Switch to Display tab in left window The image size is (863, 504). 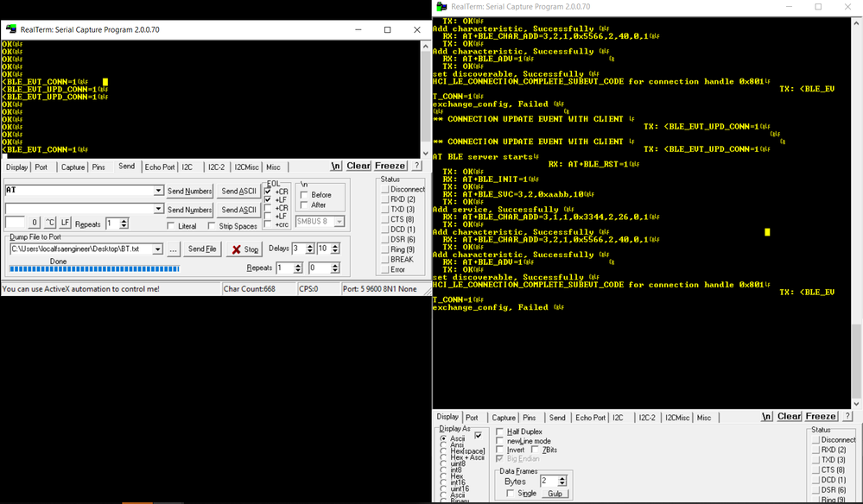(16, 167)
